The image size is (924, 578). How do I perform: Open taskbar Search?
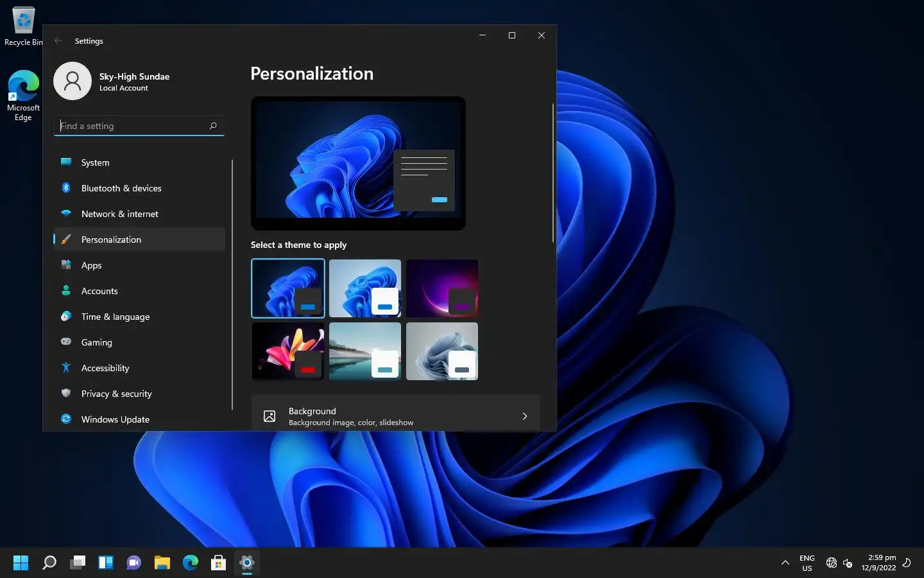pos(49,563)
